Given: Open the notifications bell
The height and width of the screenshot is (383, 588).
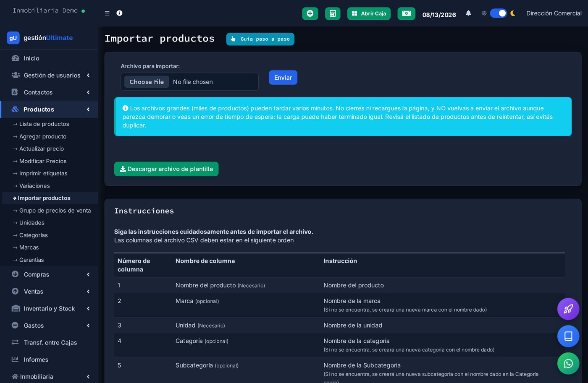Looking at the screenshot, I should tap(468, 13).
